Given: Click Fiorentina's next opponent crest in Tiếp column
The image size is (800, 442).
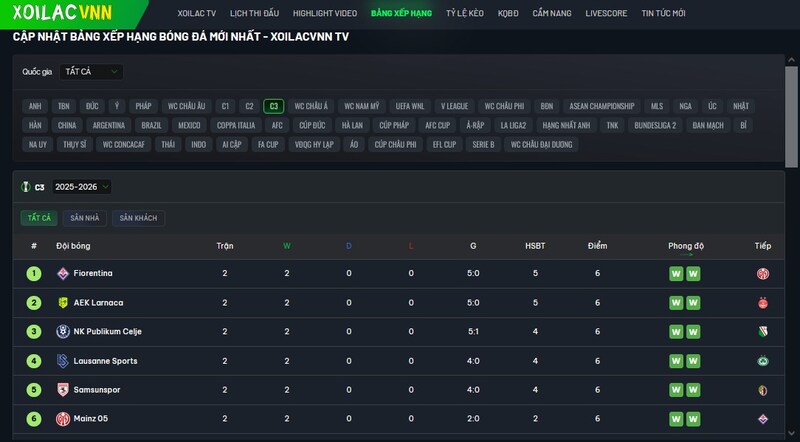Looking at the screenshot, I should point(763,273).
